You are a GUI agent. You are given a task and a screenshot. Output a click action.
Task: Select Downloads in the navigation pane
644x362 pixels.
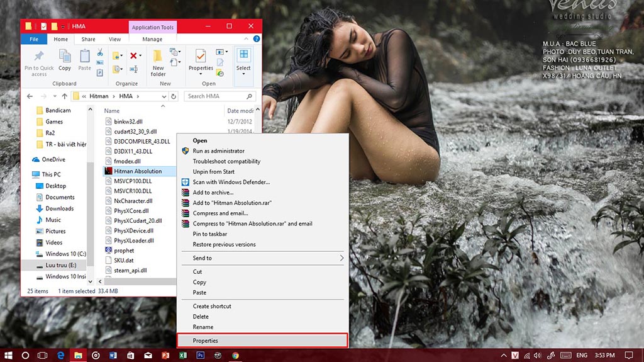pyautogui.click(x=59, y=208)
